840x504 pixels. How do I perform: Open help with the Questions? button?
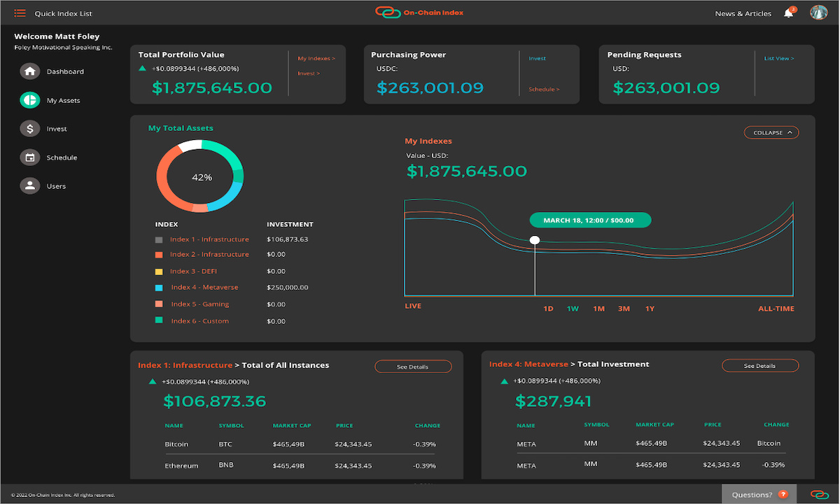pos(758,493)
